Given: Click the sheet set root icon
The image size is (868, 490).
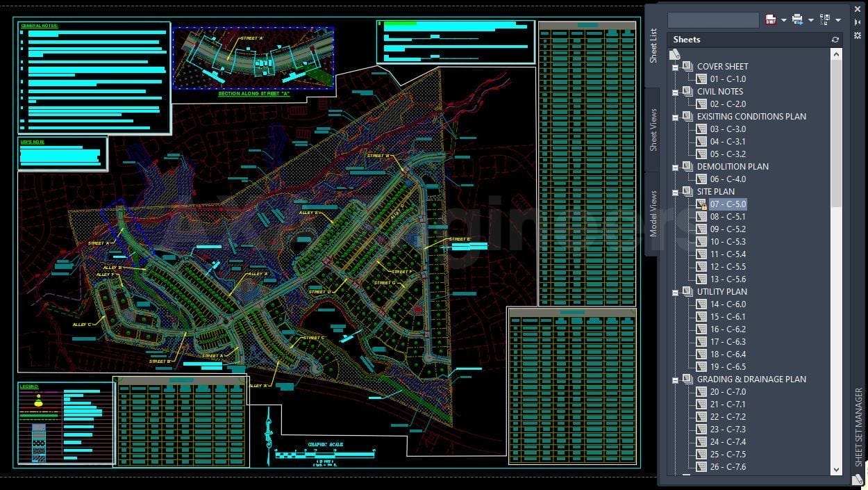Looking at the screenshot, I should [x=674, y=54].
